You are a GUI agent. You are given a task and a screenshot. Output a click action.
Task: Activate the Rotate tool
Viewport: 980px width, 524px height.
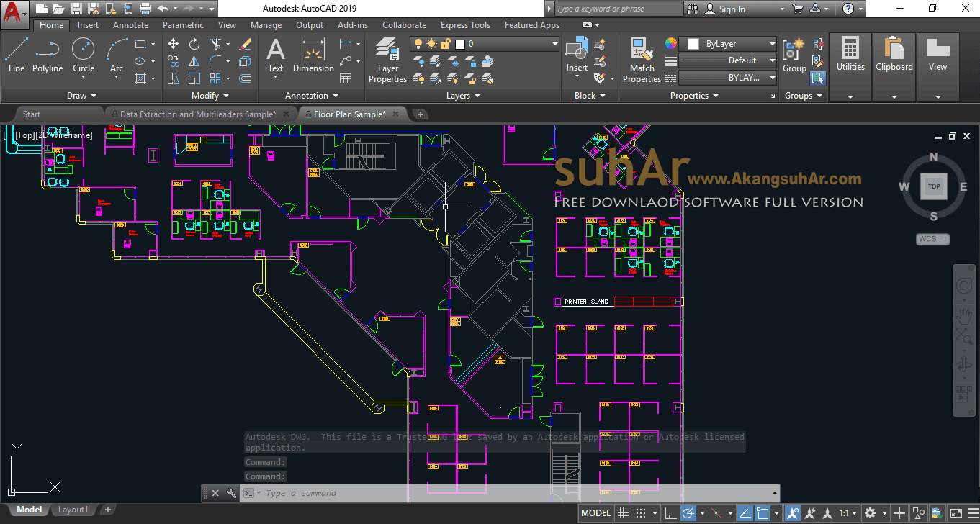[x=194, y=44]
